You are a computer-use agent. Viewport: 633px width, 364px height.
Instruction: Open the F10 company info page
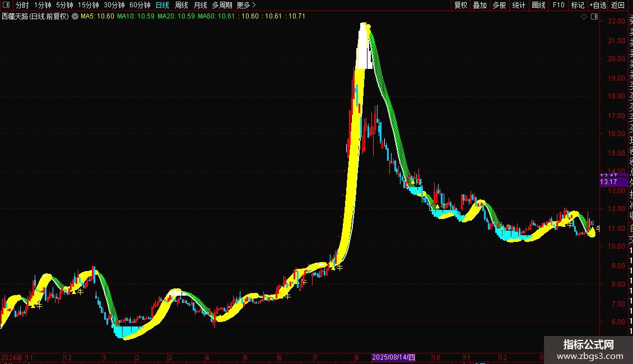[x=558, y=5]
